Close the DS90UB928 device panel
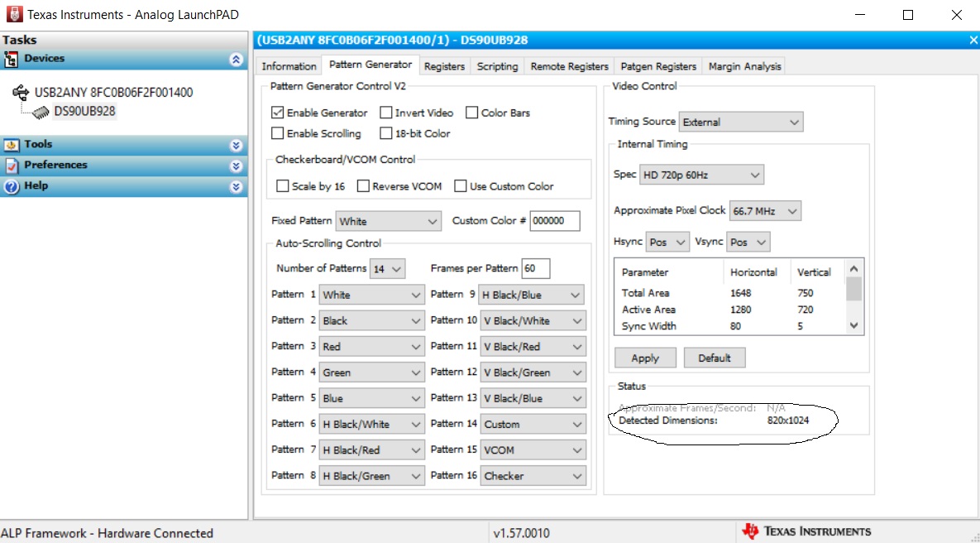Screen dimensions: 980x543 [x=973, y=40]
